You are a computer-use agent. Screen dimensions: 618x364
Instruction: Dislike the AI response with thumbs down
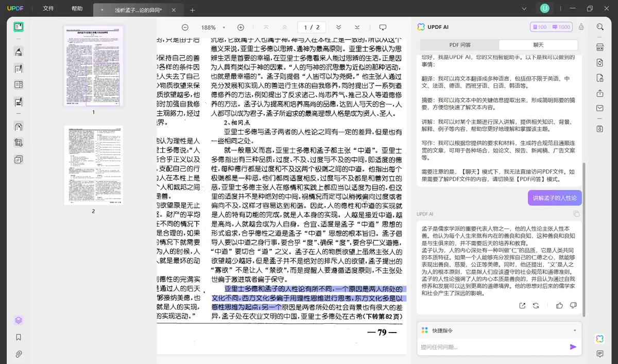click(573, 305)
